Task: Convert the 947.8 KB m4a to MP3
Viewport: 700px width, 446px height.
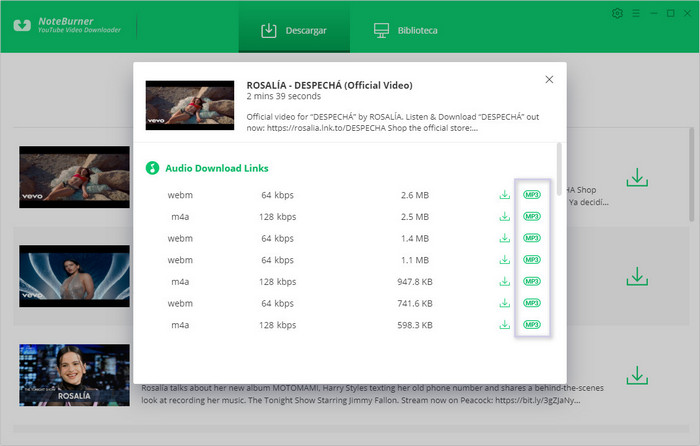Action: pos(532,282)
